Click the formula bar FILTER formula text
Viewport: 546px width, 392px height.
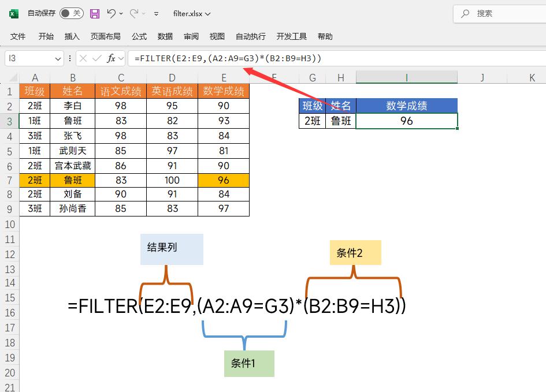pyautogui.click(x=228, y=58)
